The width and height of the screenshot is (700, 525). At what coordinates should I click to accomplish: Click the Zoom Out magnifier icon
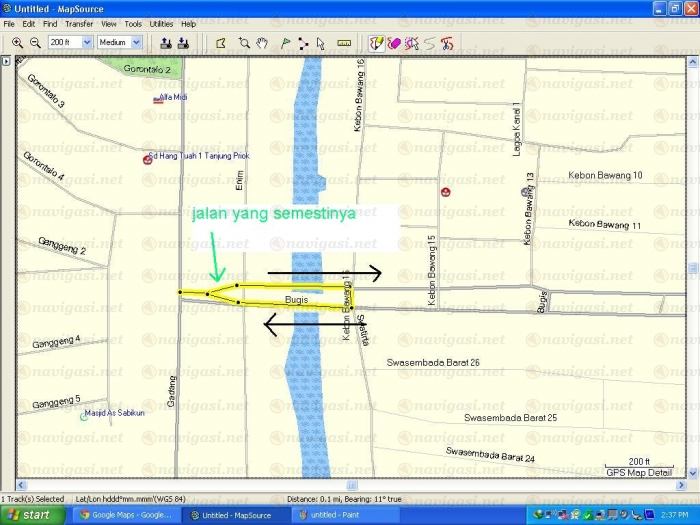coord(35,43)
